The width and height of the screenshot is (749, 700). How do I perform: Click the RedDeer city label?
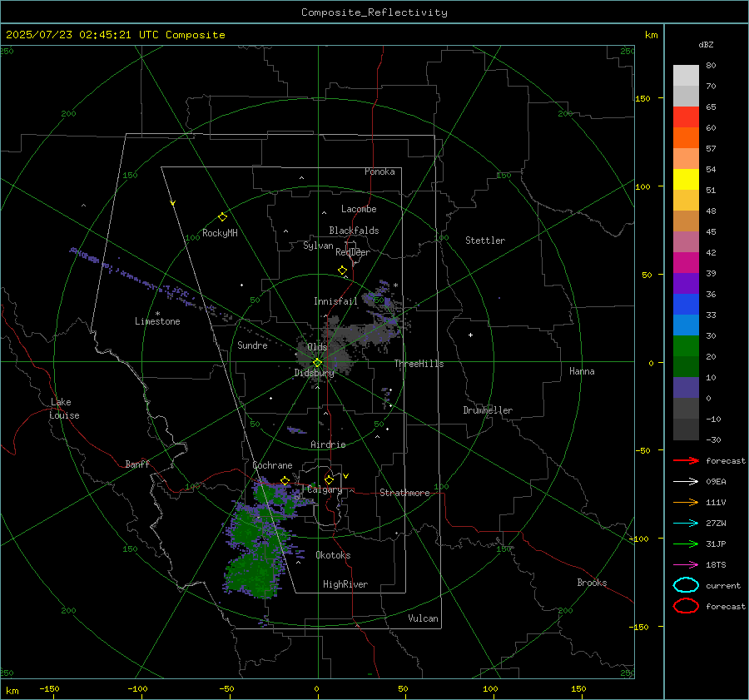(353, 252)
